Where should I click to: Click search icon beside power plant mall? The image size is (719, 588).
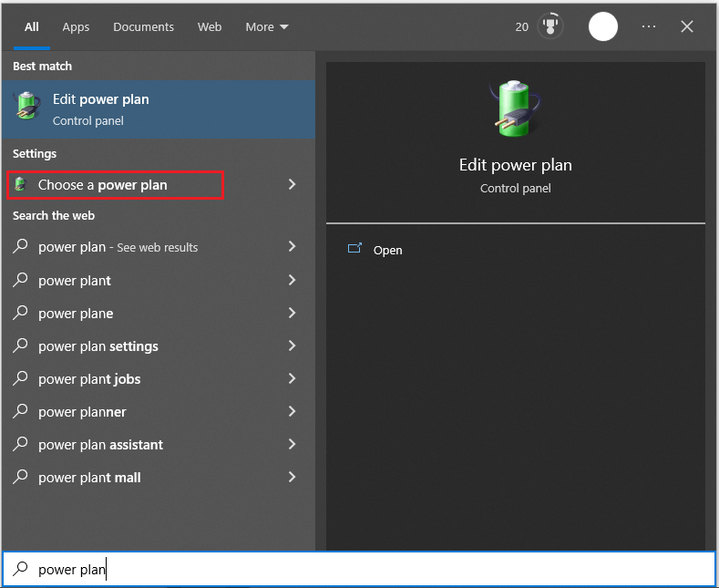[x=20, y=477]
